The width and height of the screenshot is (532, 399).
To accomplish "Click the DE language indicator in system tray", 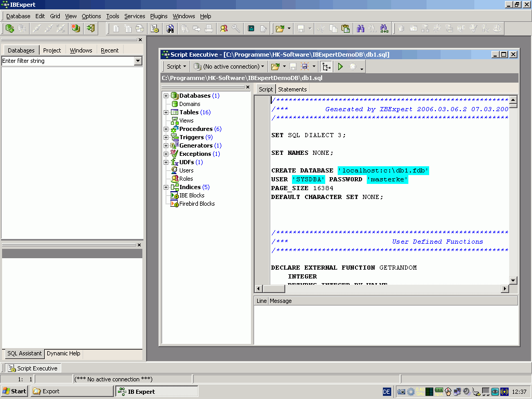I will click(387, 392).
